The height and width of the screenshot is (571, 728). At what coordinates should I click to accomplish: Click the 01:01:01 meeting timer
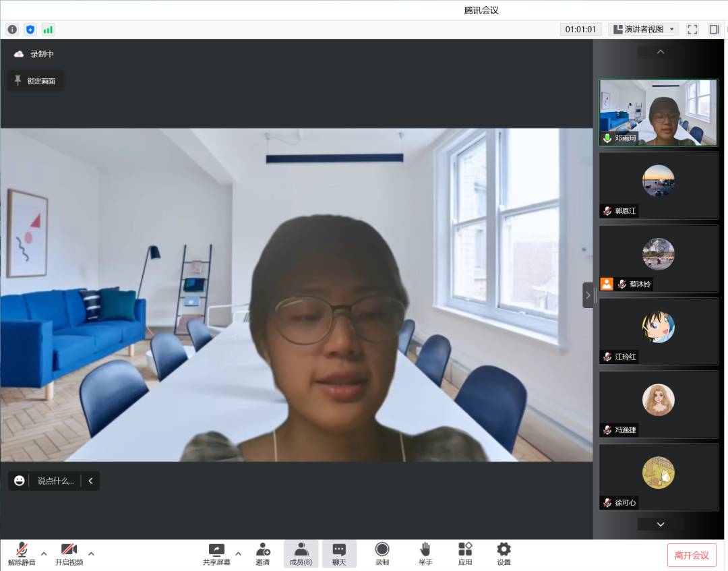[580, 29]
